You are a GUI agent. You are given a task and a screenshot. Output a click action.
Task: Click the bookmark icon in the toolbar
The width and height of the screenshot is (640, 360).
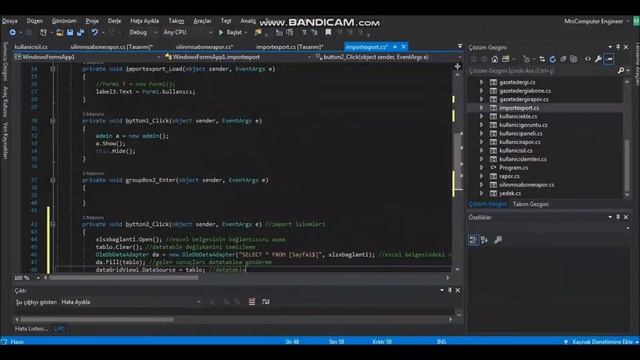(328, 32)
